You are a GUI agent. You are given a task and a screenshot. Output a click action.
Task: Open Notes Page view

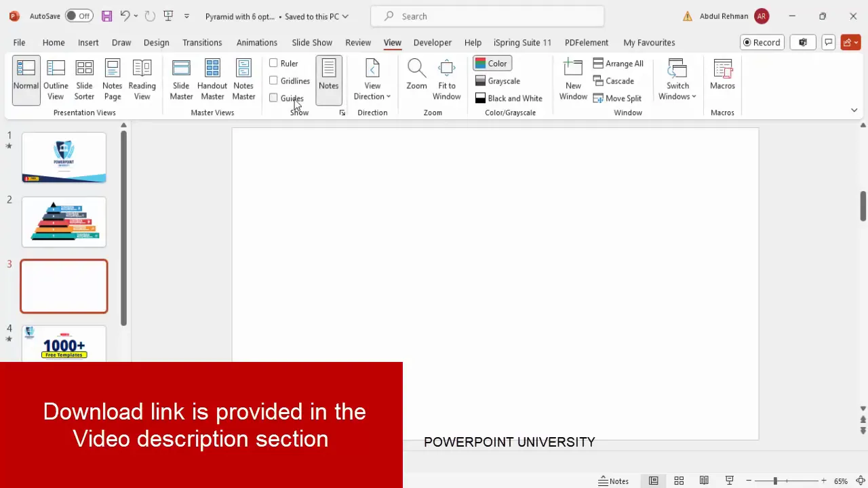coord(112,80)
